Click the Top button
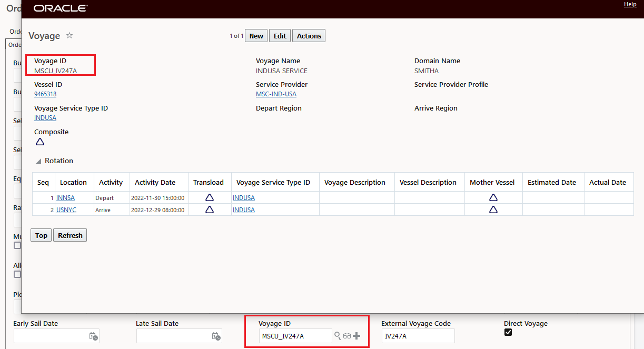 (x=42, y=235)
